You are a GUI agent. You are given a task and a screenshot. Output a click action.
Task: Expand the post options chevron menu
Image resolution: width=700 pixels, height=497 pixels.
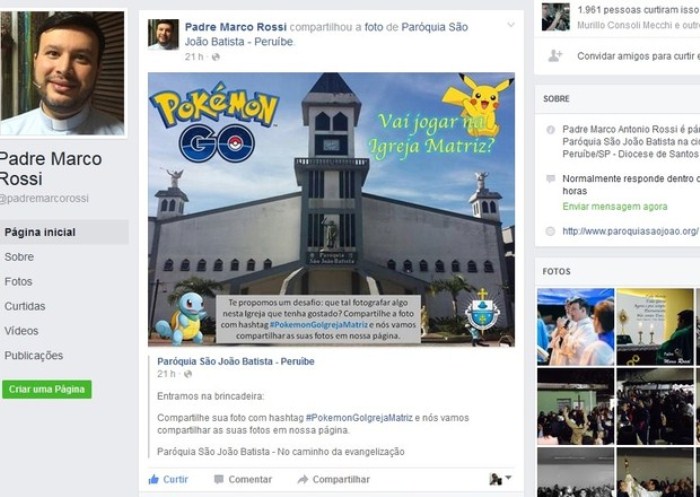[x=511, y=25]
